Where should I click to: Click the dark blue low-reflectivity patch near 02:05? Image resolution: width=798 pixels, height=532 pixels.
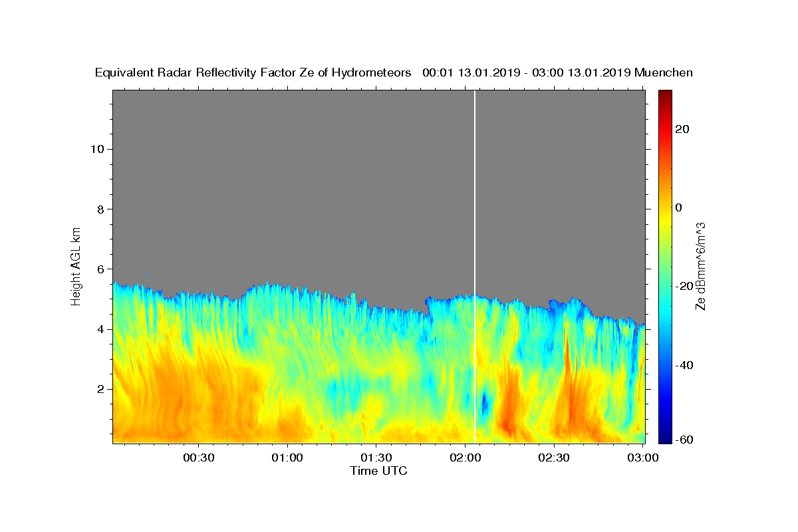pyautogui.click(x=484, y=403)
